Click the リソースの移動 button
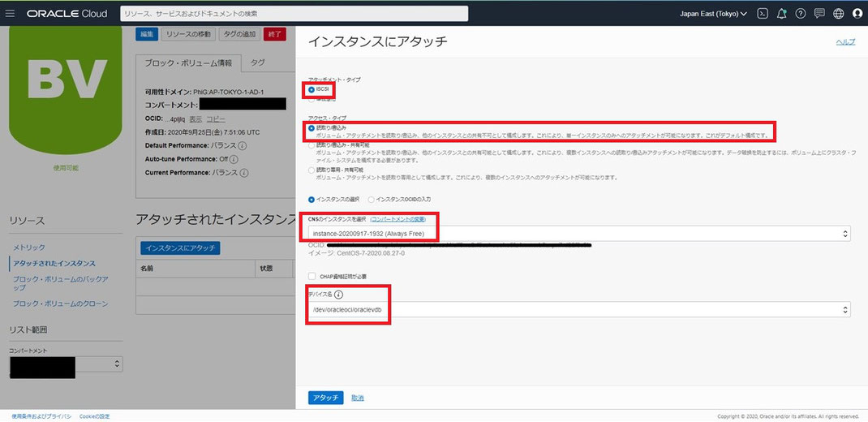 click(189, 34)
